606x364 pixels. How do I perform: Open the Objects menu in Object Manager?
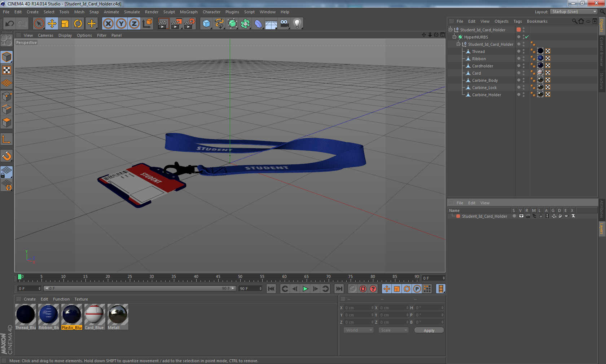(x=501, y=21)
